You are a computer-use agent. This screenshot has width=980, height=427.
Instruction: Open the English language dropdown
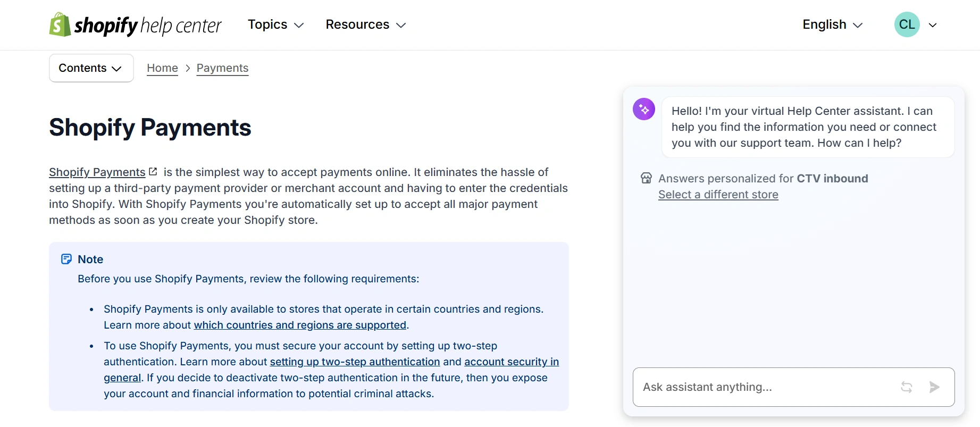(833, 24)
